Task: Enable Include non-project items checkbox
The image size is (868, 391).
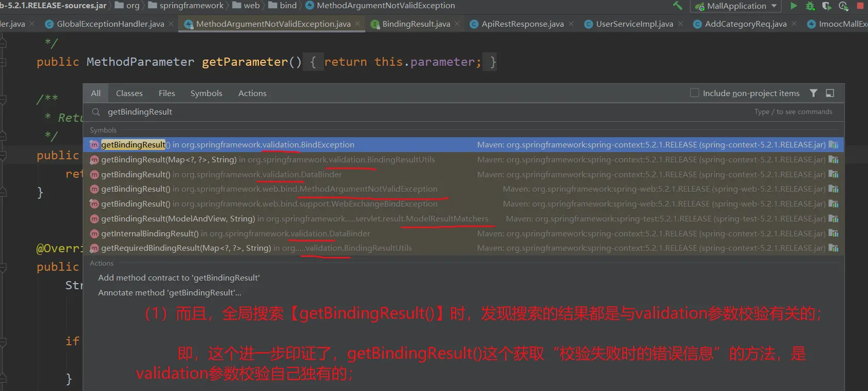Action: tap(694, 93)
